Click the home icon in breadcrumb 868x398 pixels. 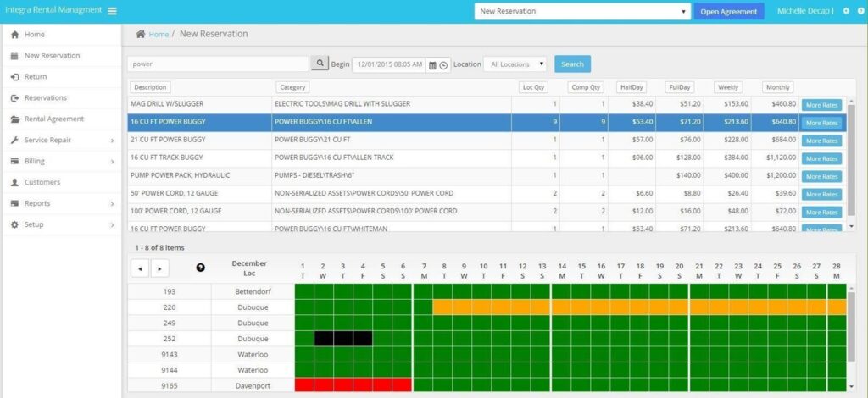click(x=141, y=34)
